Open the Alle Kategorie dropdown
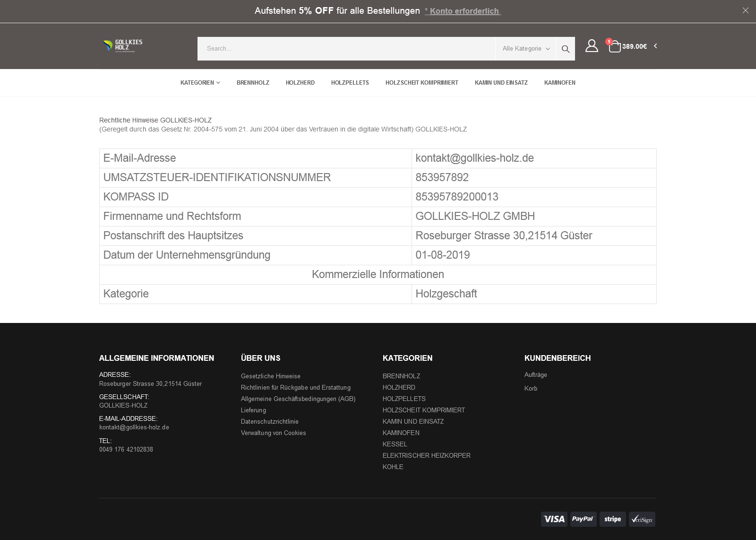This screenshot has height=540, width=756. pyautogui.click(x=526, y=49)
